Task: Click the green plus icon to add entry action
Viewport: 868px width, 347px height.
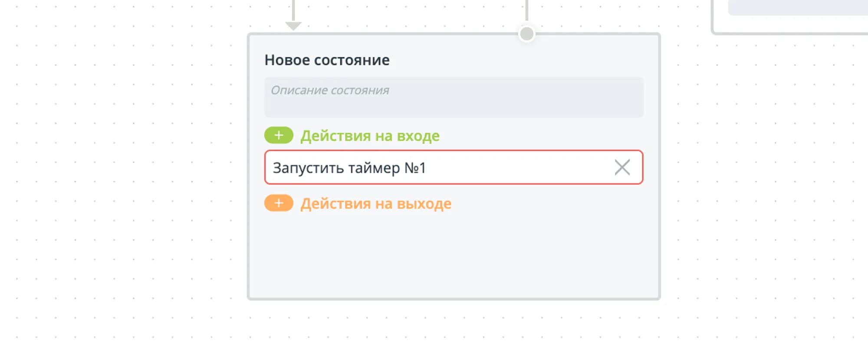Action: pyautogui.click(x=278, y=135)
